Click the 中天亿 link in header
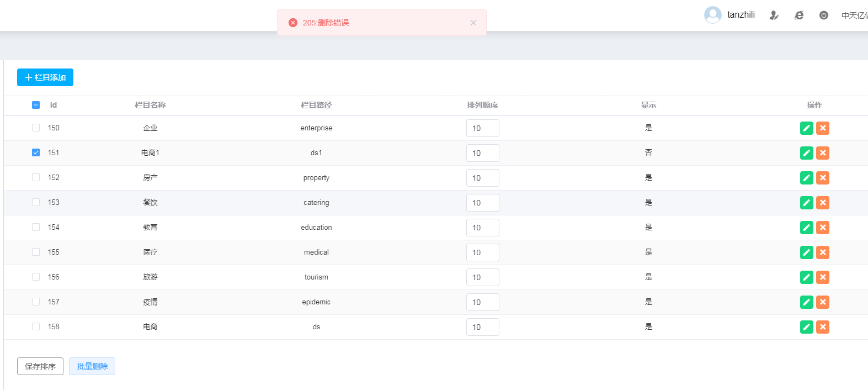 coord(854,15)
